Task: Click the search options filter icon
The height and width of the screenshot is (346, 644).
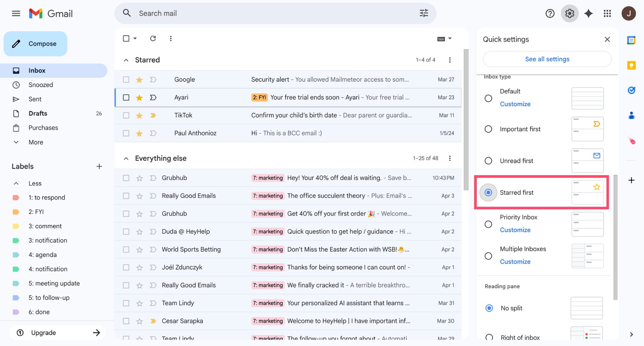Action: [x=424, y=13]
